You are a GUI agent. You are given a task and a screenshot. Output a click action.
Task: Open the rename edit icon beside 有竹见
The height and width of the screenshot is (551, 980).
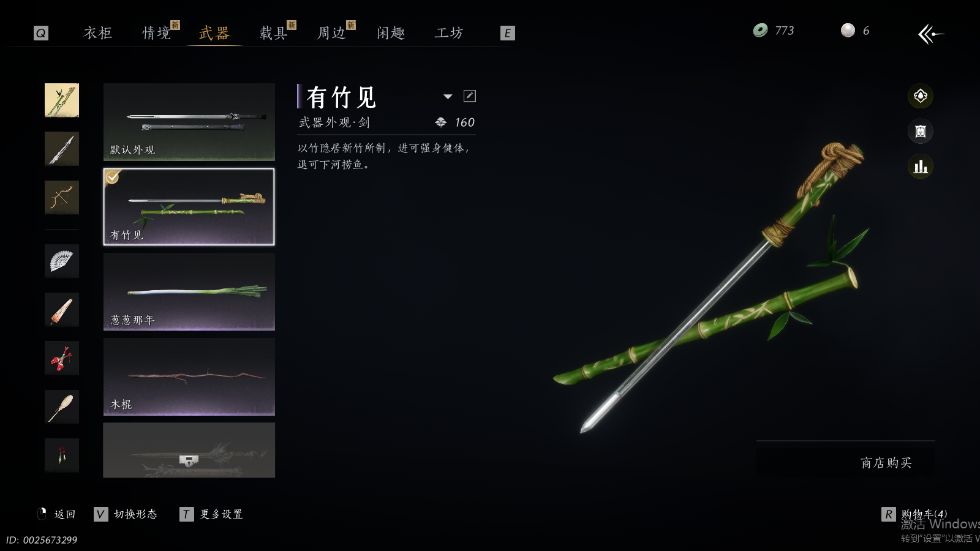[x=470, y=96]
